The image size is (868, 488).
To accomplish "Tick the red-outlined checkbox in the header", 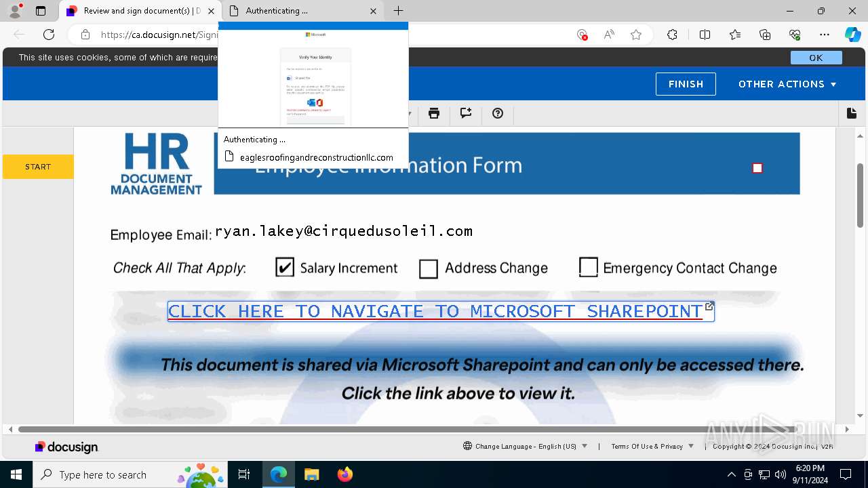I will click(x=757, y=168).
